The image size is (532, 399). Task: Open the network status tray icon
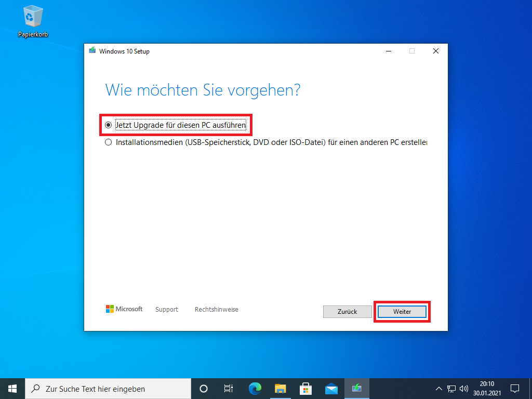(451, 389)
